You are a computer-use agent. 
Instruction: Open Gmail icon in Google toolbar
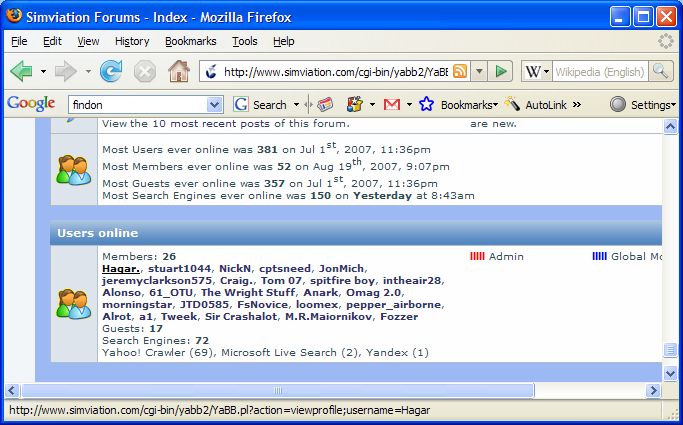391,104
